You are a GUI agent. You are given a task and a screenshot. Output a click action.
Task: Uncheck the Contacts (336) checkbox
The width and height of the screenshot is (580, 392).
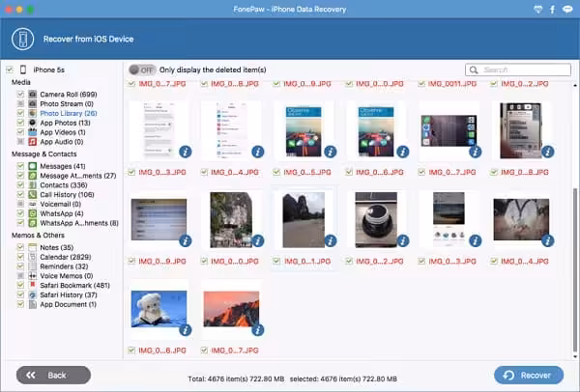tap(20, 185)
